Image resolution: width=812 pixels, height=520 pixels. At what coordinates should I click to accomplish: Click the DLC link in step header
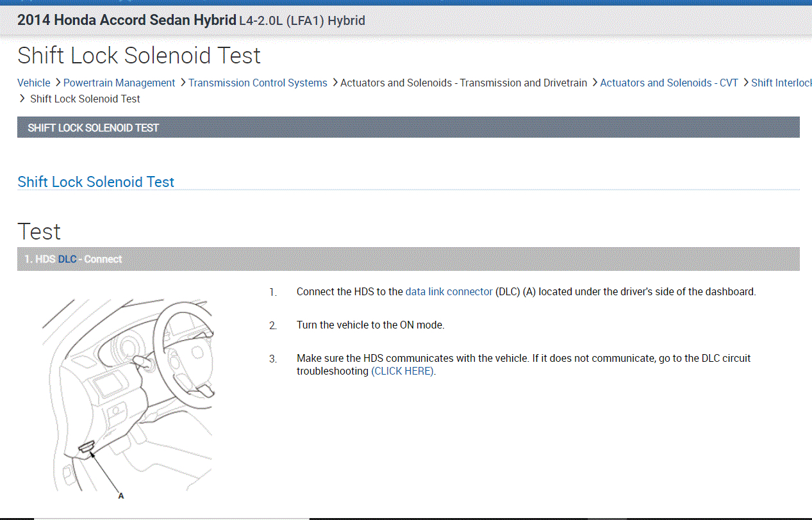click(67, 259)
